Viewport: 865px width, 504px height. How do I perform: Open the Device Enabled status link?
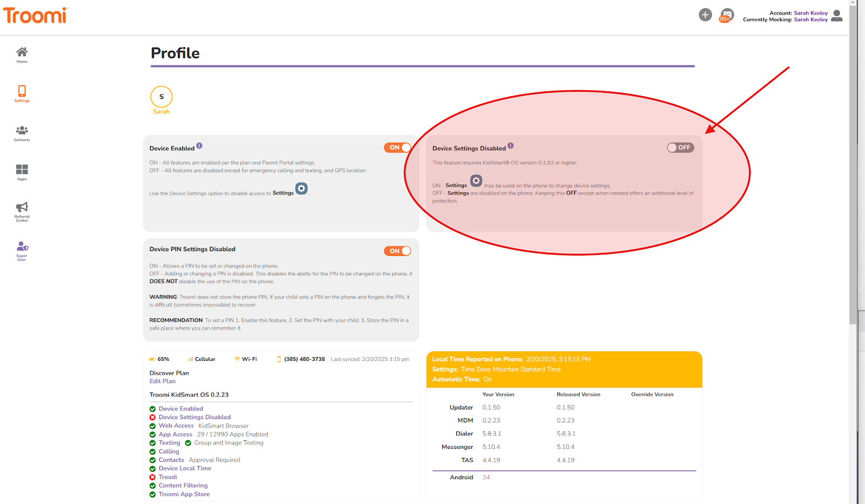181,409
